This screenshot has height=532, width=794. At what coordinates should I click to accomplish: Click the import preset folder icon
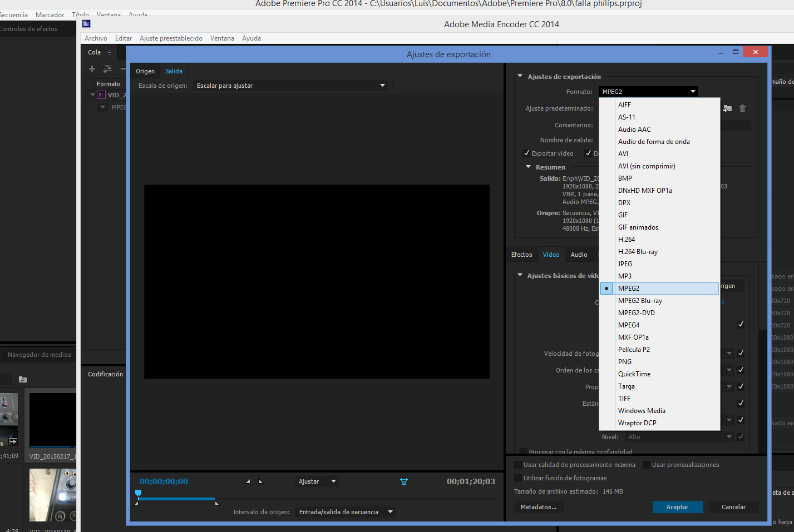click(x=727, y=108)
